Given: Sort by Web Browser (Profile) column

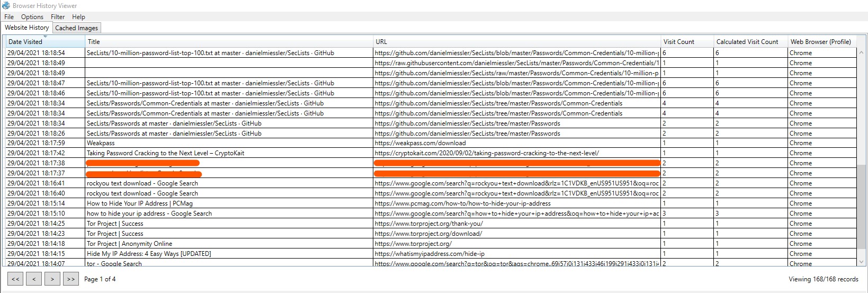Looking at the screenshot, I should pyautogui.click(x=820, y=42).
